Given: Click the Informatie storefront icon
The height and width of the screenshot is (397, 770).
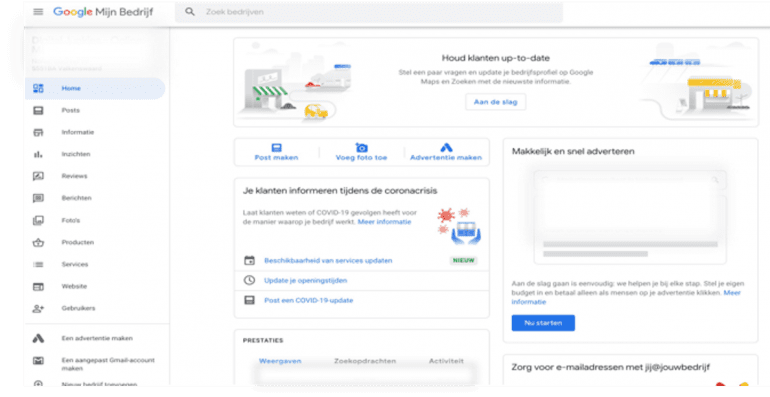Looking at the screenshot, I should (x=38, y=132).
